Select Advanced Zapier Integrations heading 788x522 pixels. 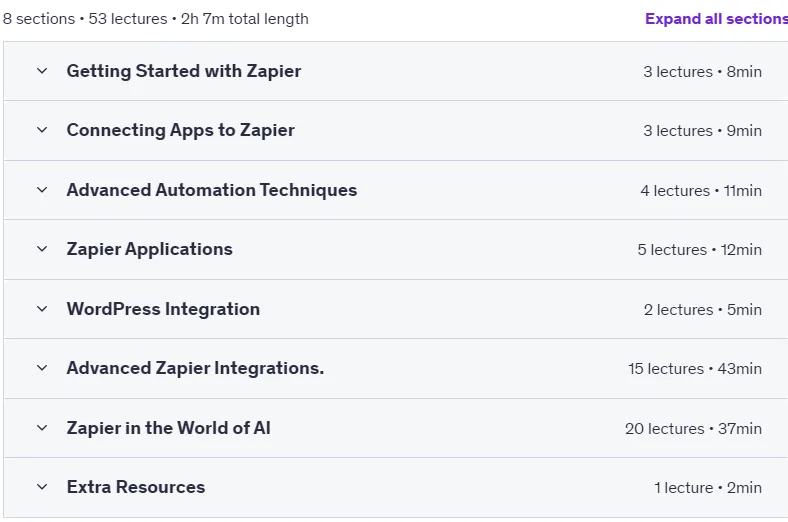click(195, 368)
